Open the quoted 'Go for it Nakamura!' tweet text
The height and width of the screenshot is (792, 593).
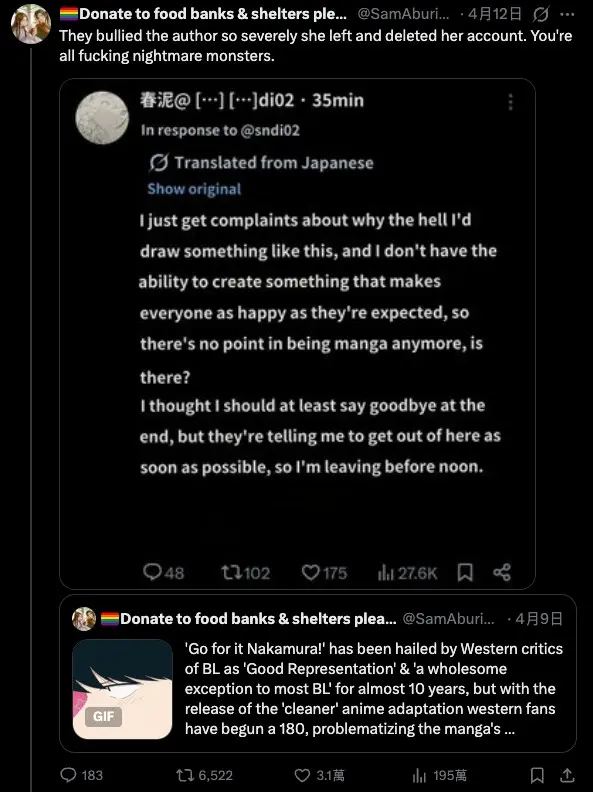point(374,688)
